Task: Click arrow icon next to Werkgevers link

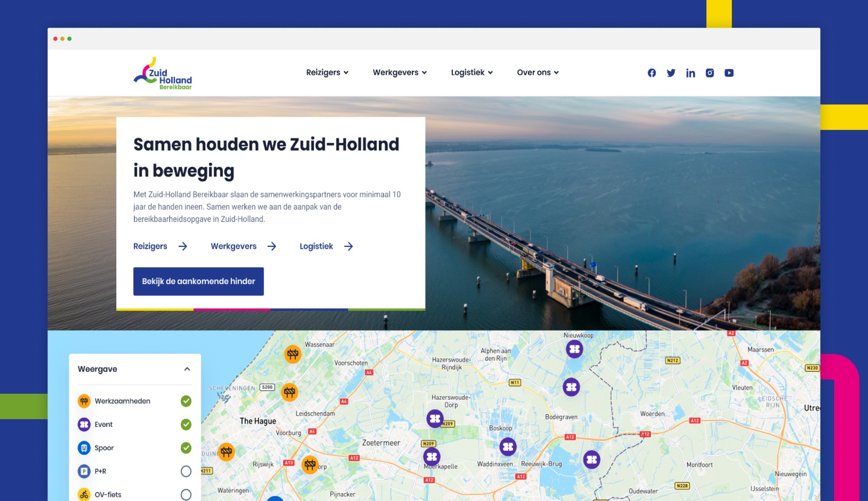Action: tap(272, 246)
